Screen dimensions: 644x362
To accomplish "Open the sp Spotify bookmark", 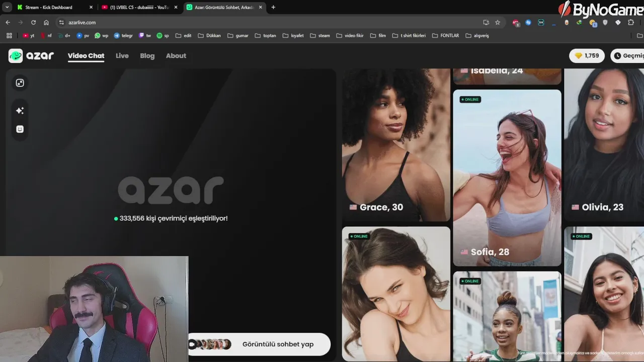I will pyautogui.click(x=163, y=36).
